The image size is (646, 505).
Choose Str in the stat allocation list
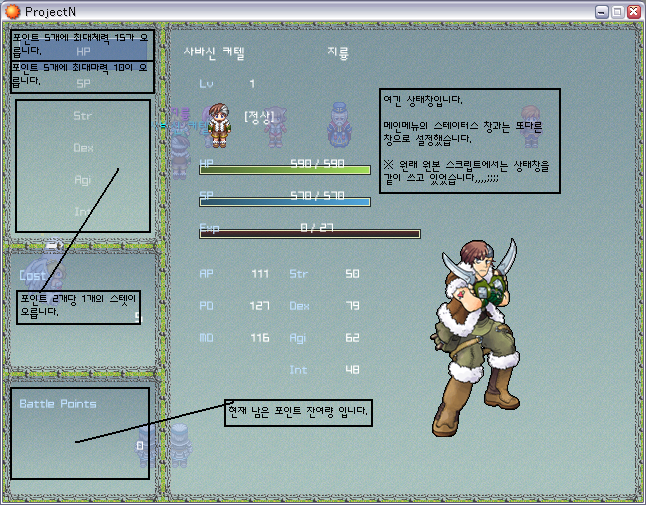[83, 116]
